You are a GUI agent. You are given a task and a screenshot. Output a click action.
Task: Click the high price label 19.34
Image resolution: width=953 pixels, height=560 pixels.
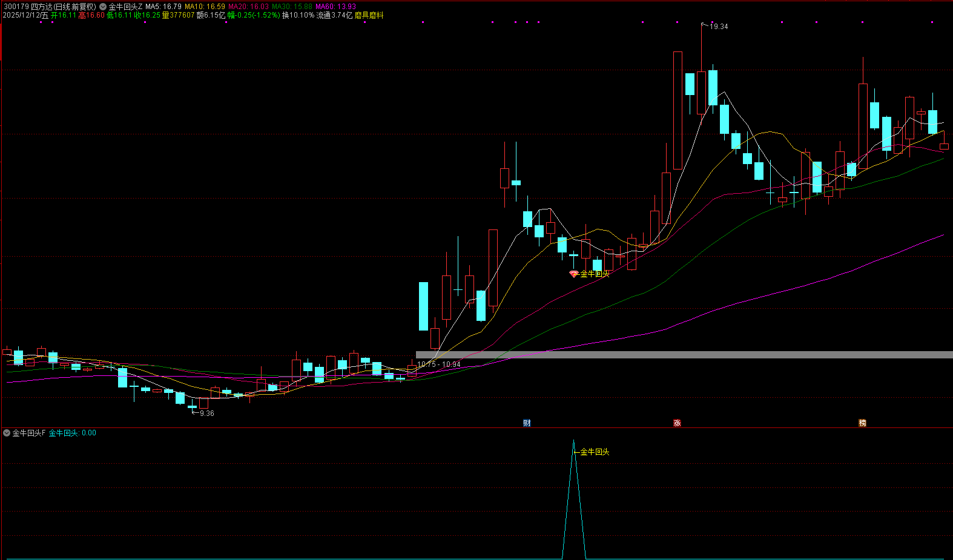coord(719,27)
